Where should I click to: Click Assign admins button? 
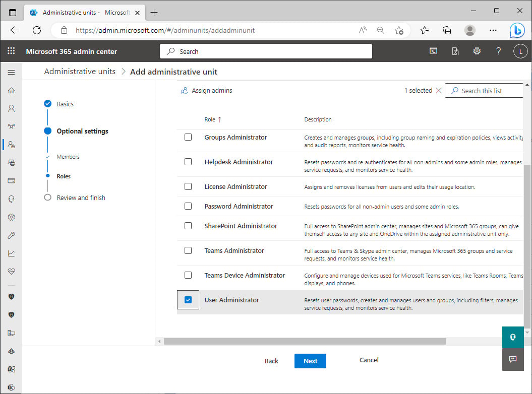coord(207,91)
